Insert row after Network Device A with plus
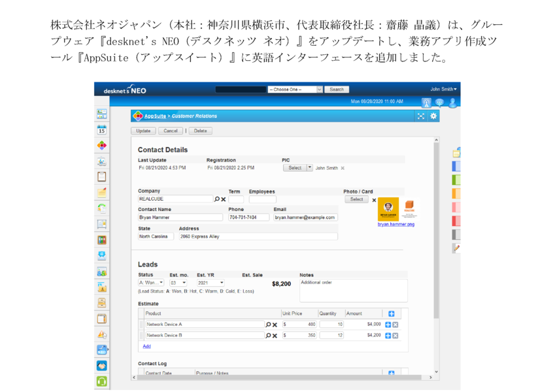Screen dimensions: 555x392 [x=388, y=325]
